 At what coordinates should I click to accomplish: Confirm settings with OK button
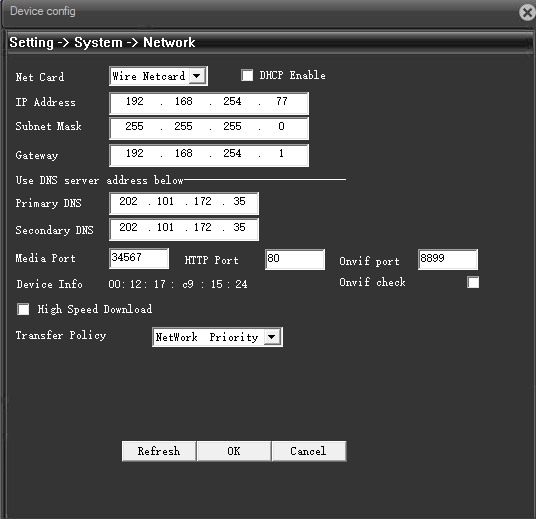click(234, 451)
